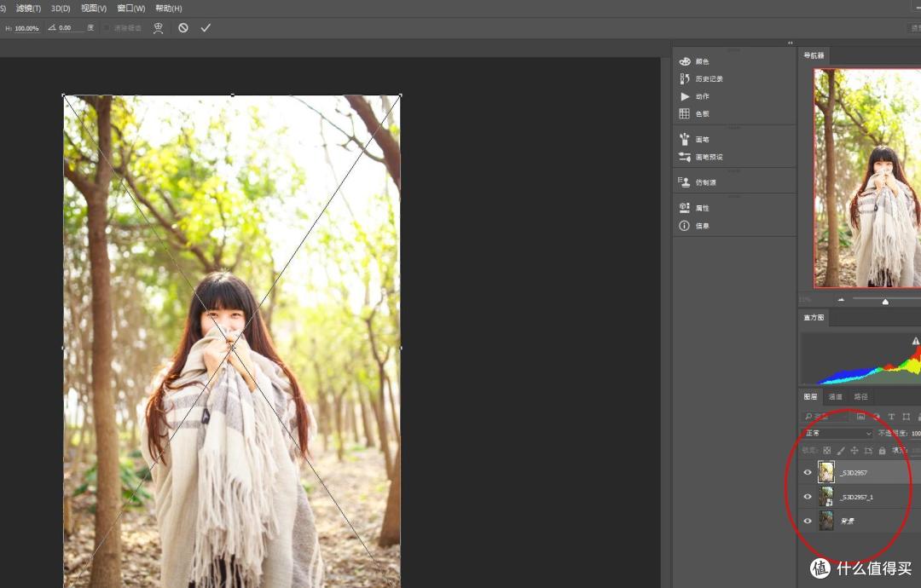
Task: Open the 历史记录 (History) panel
Action: click(701, 78)
